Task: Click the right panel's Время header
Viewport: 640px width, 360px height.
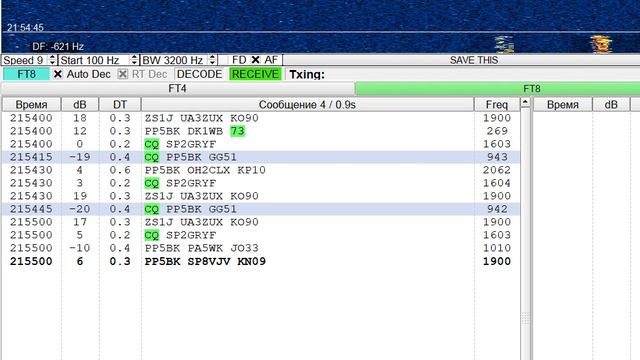Action: click(x=562, y=104)
